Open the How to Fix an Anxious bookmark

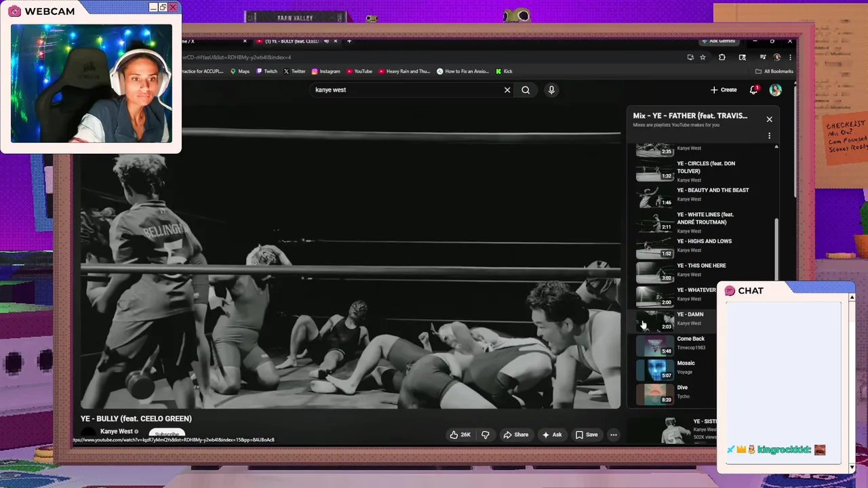(462, 71)
